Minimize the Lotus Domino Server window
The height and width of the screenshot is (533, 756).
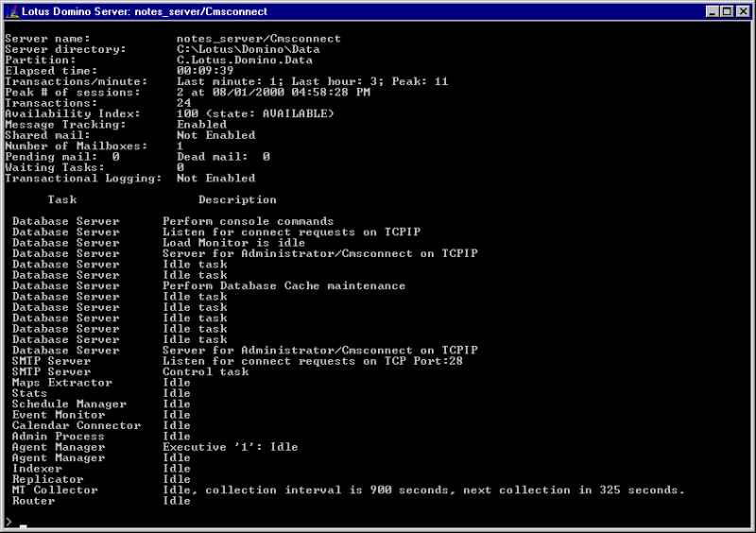point(713,11)
